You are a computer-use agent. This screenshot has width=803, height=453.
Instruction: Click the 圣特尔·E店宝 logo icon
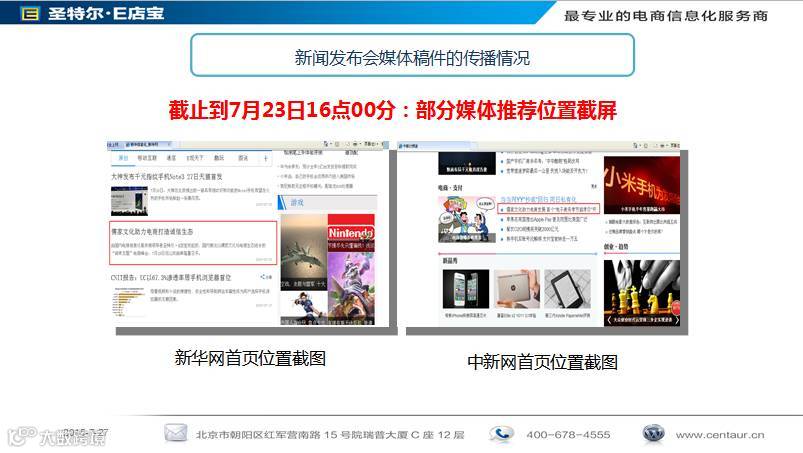pyautogui.click(x=30, y=13)
